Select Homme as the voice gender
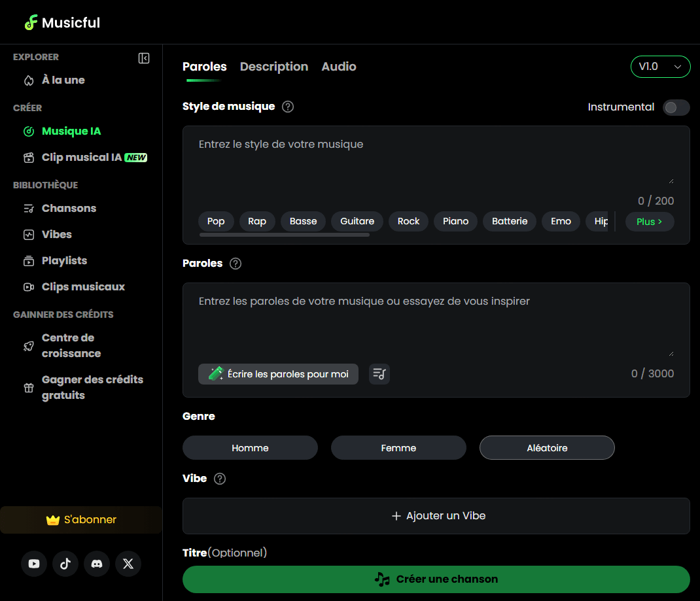 tap(250, 448)
